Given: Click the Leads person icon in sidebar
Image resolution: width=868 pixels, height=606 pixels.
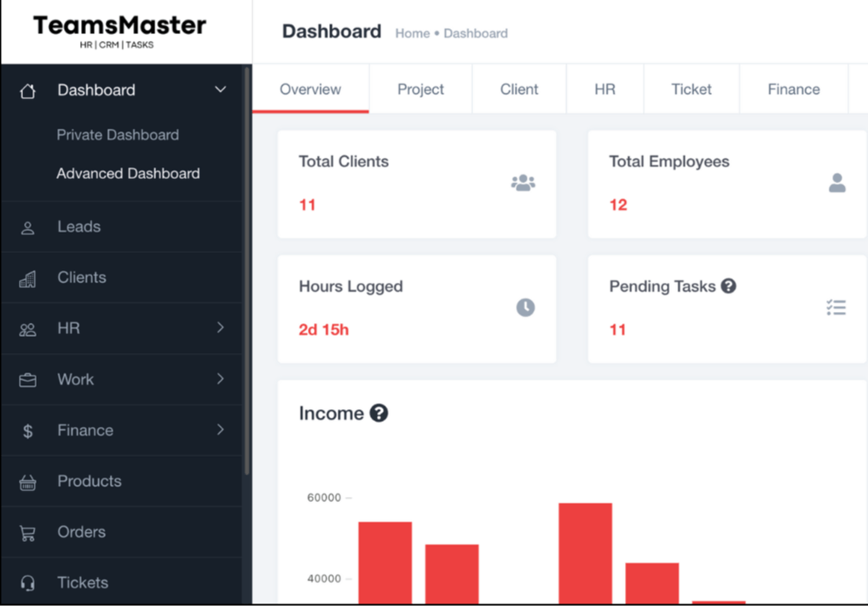Looking at the screenshot, I should tap(27, 228).
